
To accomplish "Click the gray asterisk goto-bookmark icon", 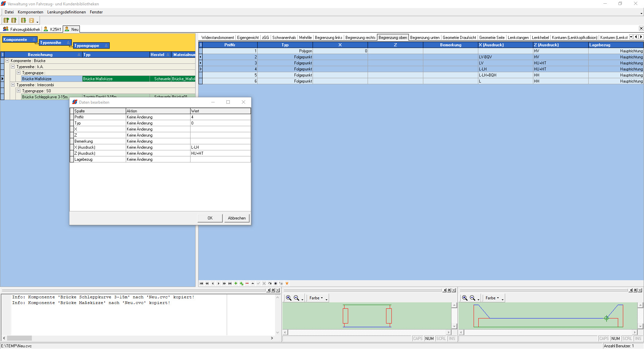I will (x=281, y=284).
